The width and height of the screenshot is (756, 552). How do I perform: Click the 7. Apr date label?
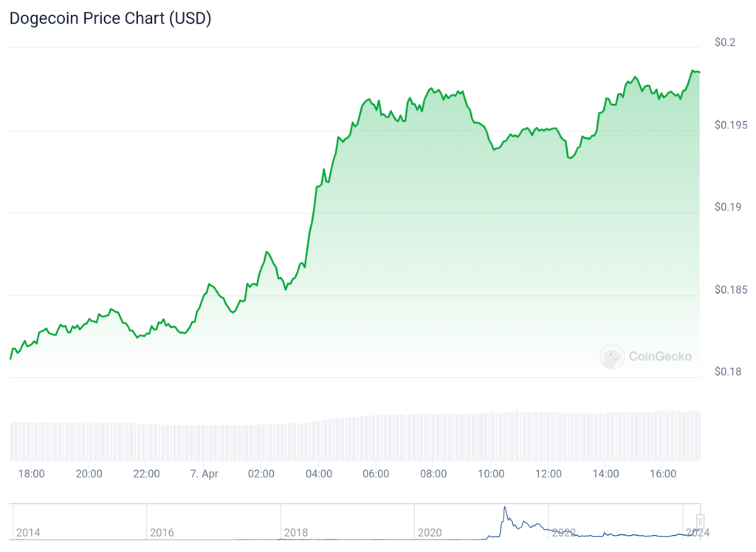[x=204, y=474]
